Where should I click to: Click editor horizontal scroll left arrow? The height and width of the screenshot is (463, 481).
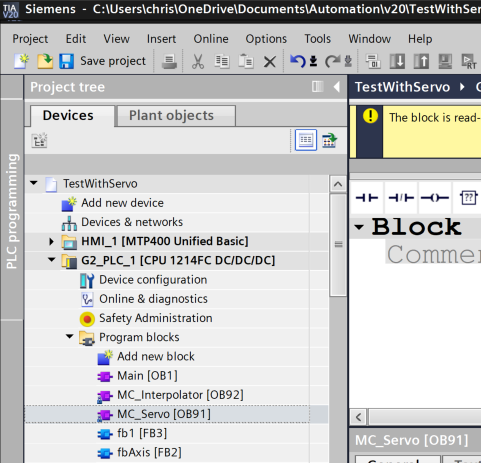(358, 417)
